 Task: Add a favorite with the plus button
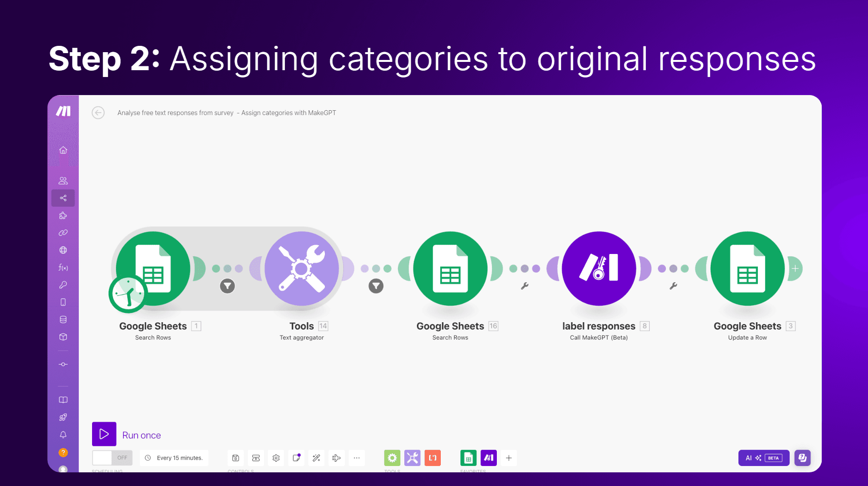click(509, 458)
